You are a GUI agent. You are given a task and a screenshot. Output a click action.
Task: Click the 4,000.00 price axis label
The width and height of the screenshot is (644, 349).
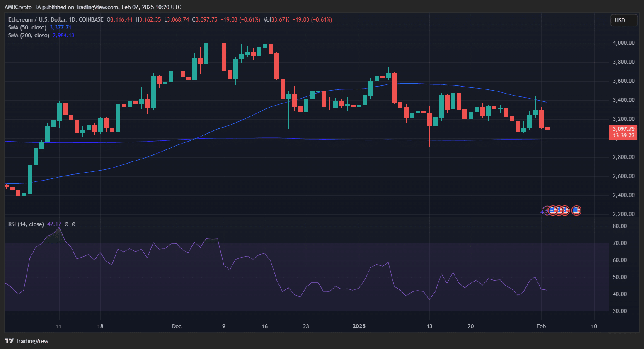tap(624, 43)
